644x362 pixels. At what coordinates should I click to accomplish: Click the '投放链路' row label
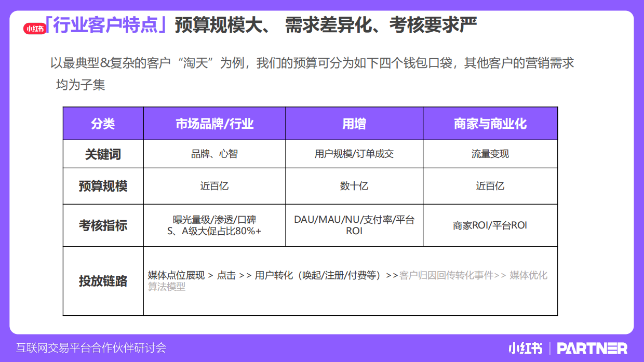(103, 281)
